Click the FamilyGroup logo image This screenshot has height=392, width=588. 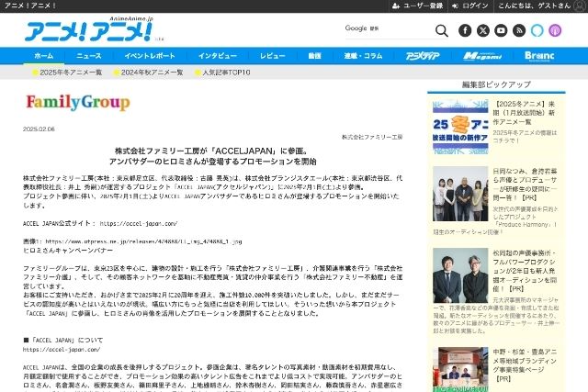pyautogui.click(x=78, y=102)
